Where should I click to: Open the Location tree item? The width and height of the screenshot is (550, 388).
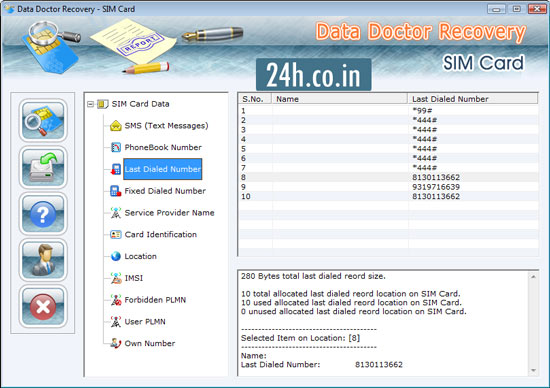pos(140,256)
